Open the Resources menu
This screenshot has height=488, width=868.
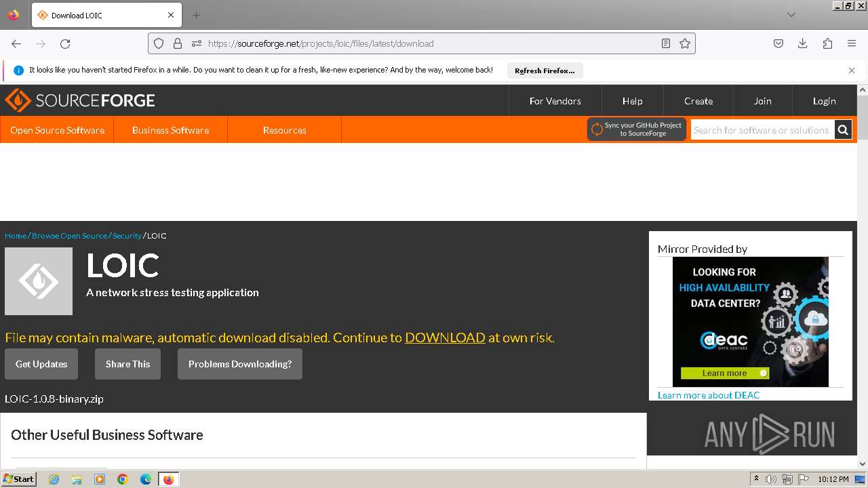tap(285, 130)
